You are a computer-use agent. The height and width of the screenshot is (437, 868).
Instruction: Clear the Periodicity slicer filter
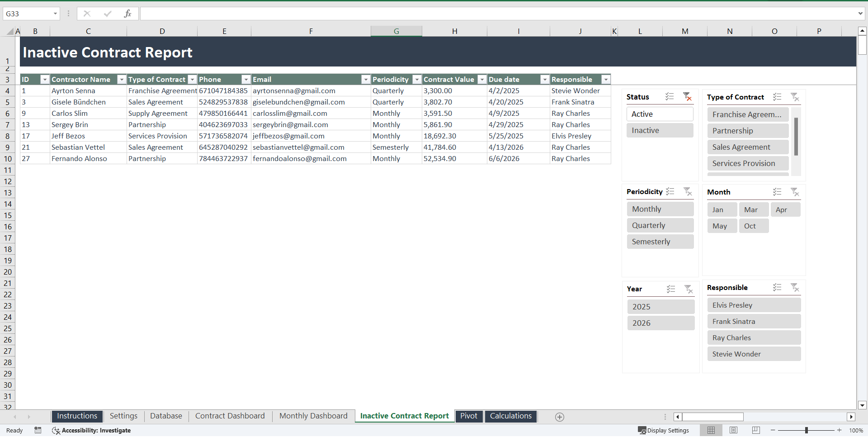pos(688,191)
